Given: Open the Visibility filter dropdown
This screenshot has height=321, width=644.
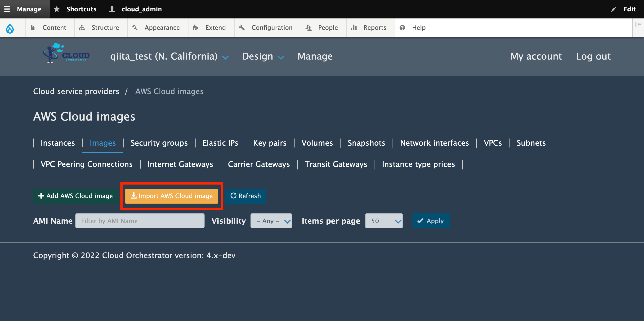Looking at the screenshot, I should pos(271,221).
